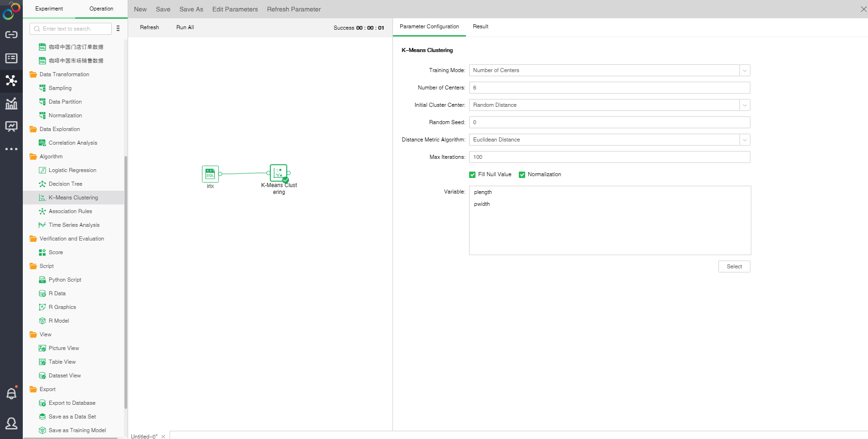This screenshot has height=439, width=868.
Task: Close the Untitled-0 tab
Action: (x=163, y=437)
